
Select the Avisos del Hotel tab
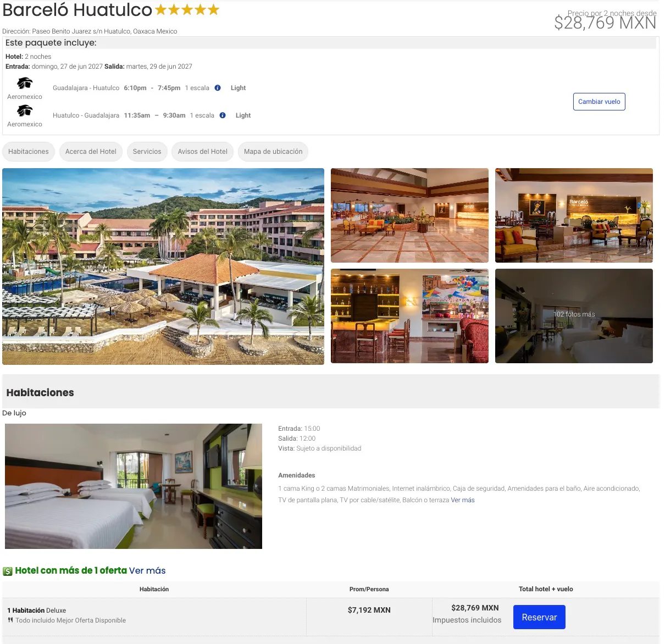[202, 152]
